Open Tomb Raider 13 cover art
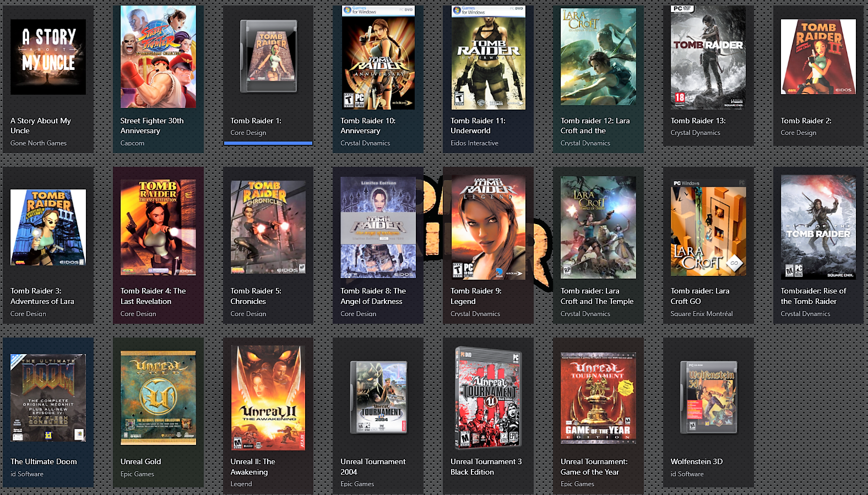The height and width of the screenshot is (495, 868). (x=708, y=57)
